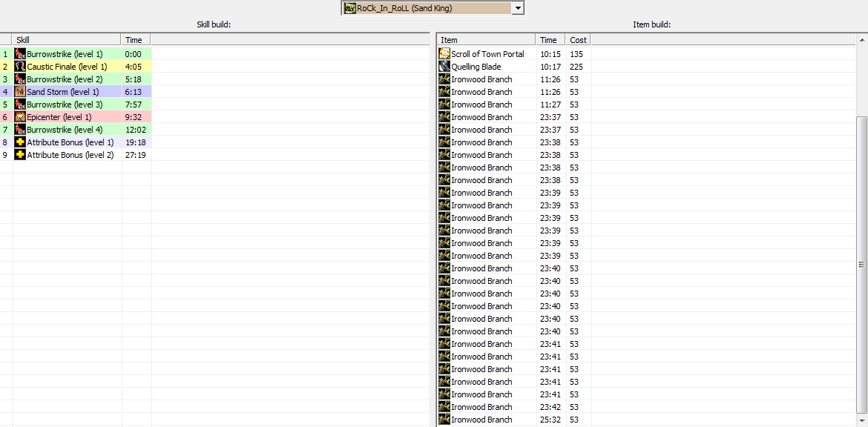Click the 0:00 time cell

click(137, 54)
